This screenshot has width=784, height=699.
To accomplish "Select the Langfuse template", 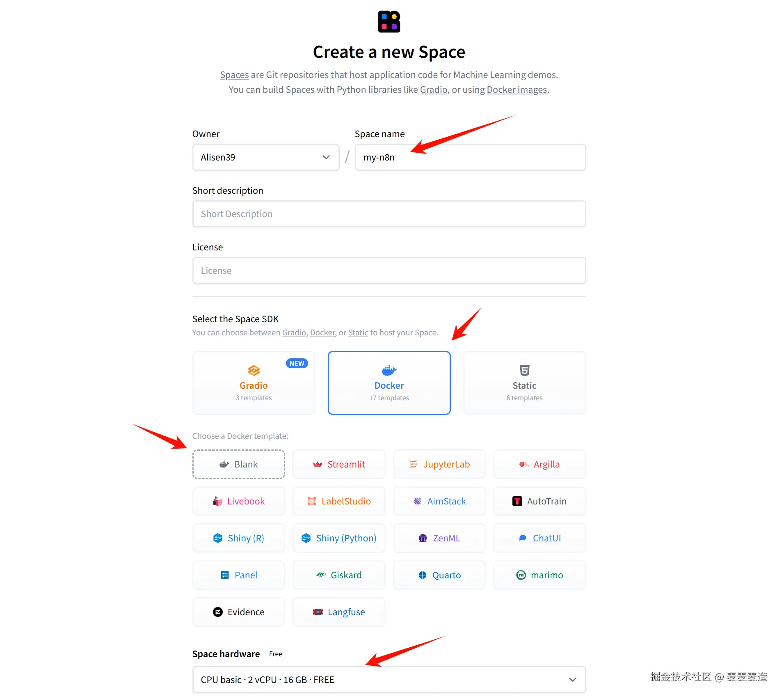I will [339, 612].
